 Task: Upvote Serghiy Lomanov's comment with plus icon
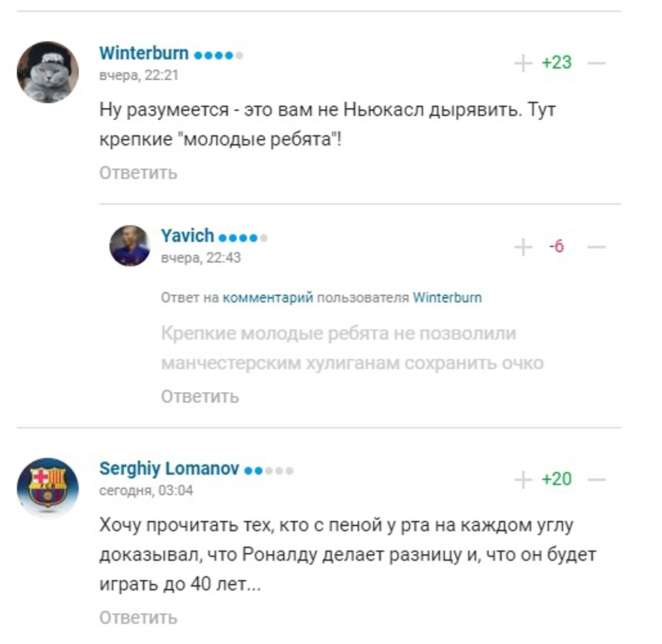click(x=523, y=480)
